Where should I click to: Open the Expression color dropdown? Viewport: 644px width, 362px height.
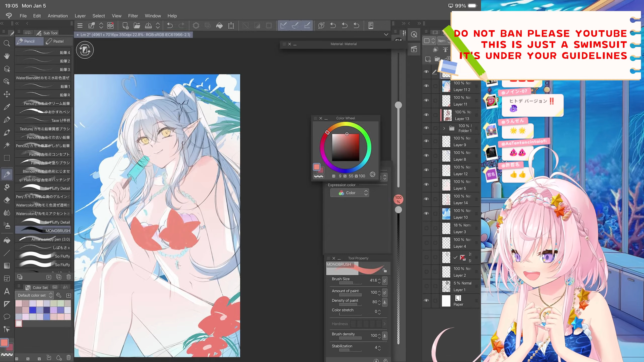[x=350, y=193]
